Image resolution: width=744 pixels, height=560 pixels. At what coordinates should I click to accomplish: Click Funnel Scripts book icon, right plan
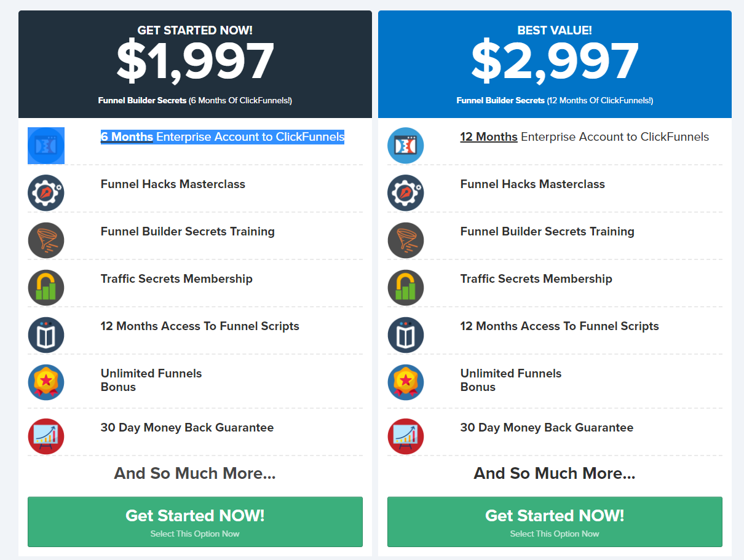click(406, 335)
